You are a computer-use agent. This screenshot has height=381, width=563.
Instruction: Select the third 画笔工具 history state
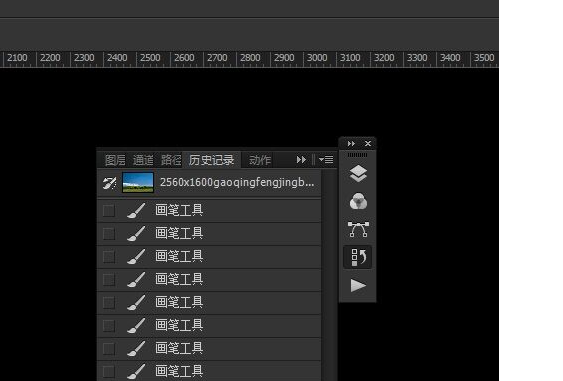tap(209, 257)
